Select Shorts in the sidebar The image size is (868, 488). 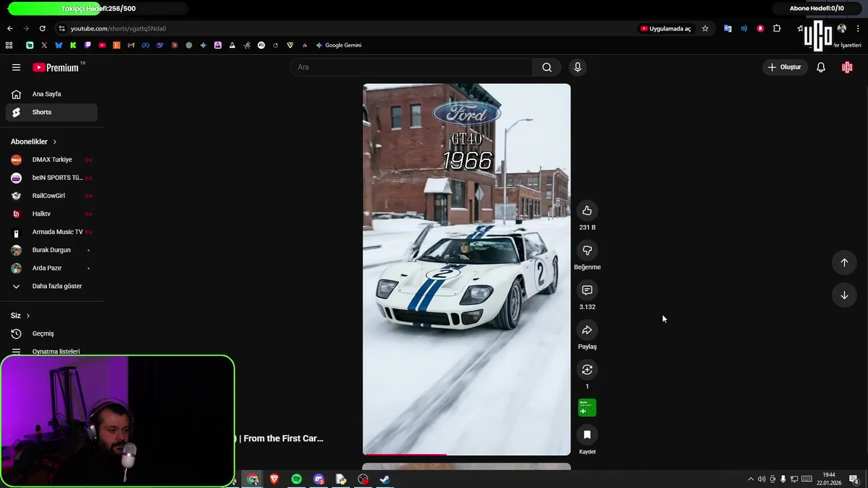pos(52,113)
